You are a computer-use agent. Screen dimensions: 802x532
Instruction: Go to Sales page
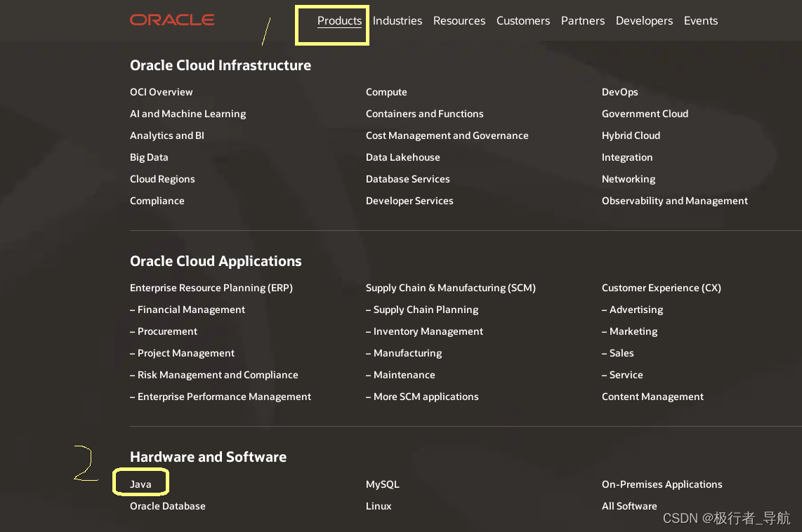(618, 353)
